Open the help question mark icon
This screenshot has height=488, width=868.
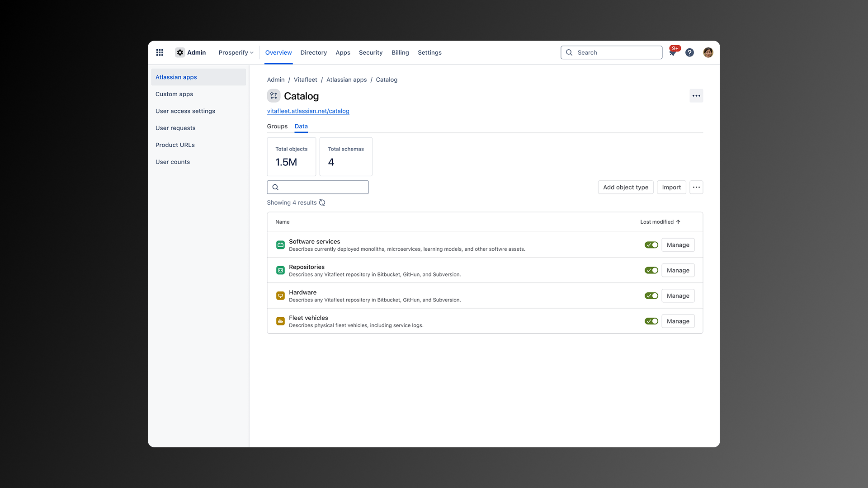[689, 52]
